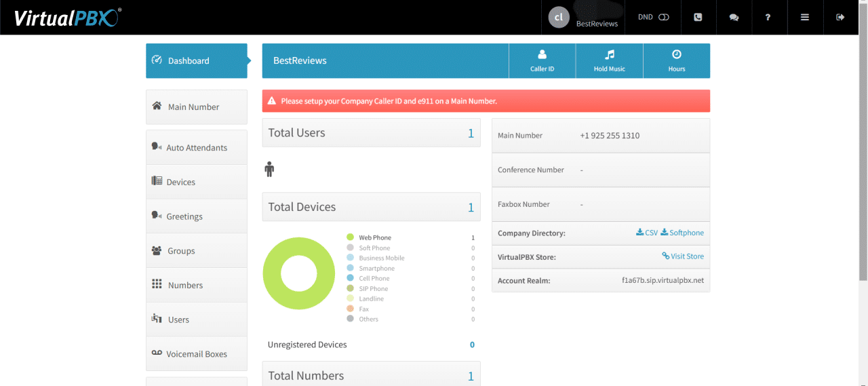Click the Cell Phone blue legend dot
Screen dimensions: 868x386
pos(350,278)
